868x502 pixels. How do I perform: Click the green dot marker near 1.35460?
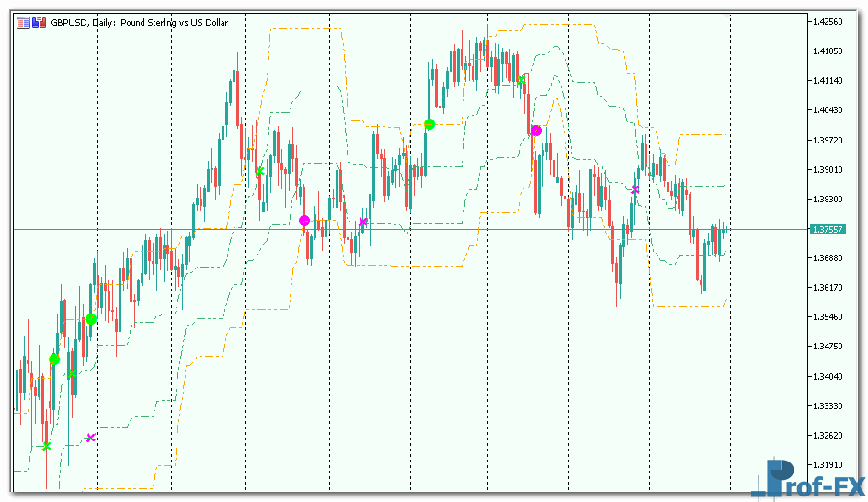(91, 319)
